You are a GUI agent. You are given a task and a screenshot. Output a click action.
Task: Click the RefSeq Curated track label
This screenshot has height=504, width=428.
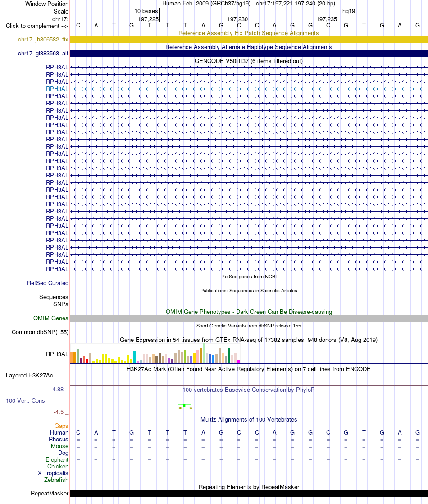[48, 283]
